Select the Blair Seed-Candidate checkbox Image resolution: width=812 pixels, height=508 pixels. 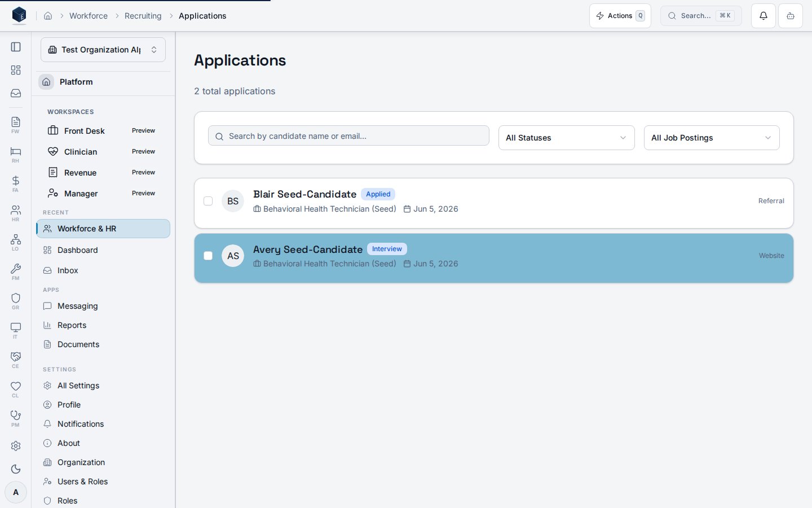pyautogui.click(x=208, y=201)
